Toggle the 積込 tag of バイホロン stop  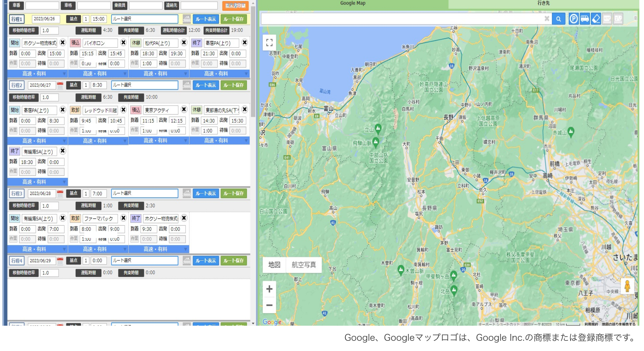tap(75, 43)
